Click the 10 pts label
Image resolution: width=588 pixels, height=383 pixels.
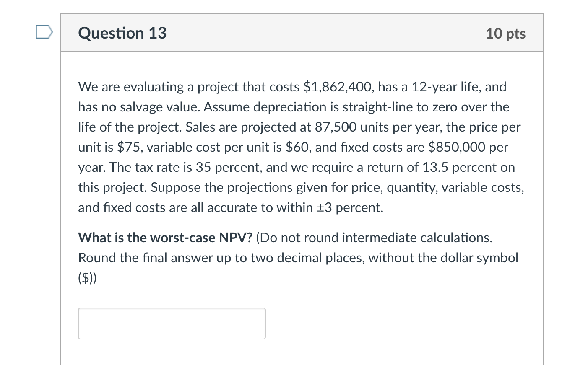pyautogui.click(x=506, y=34)
